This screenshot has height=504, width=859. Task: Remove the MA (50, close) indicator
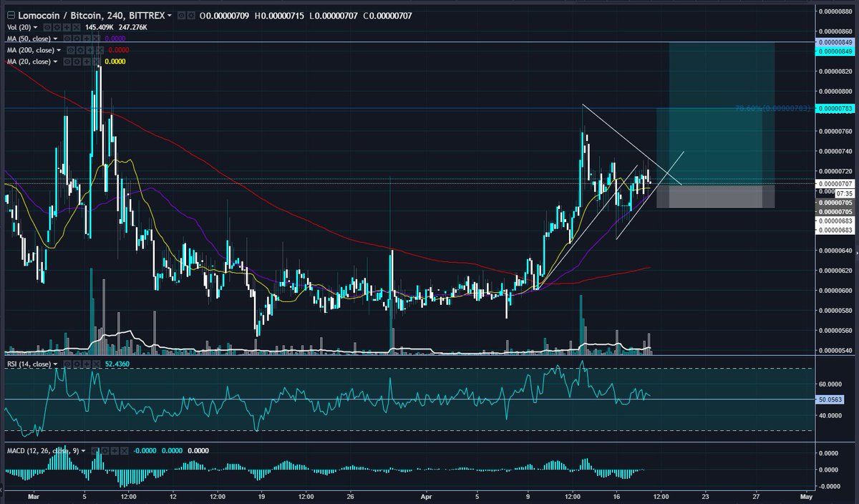97,39
